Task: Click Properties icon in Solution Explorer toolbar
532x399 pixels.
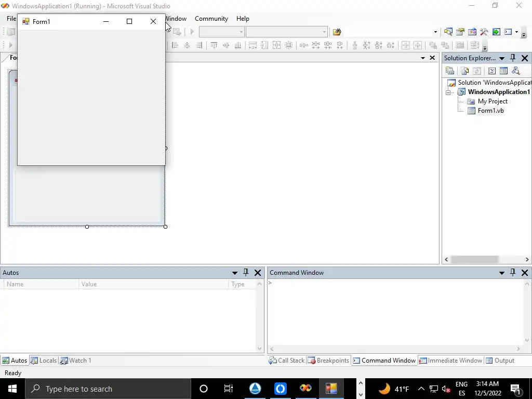Action: point(450,71)
